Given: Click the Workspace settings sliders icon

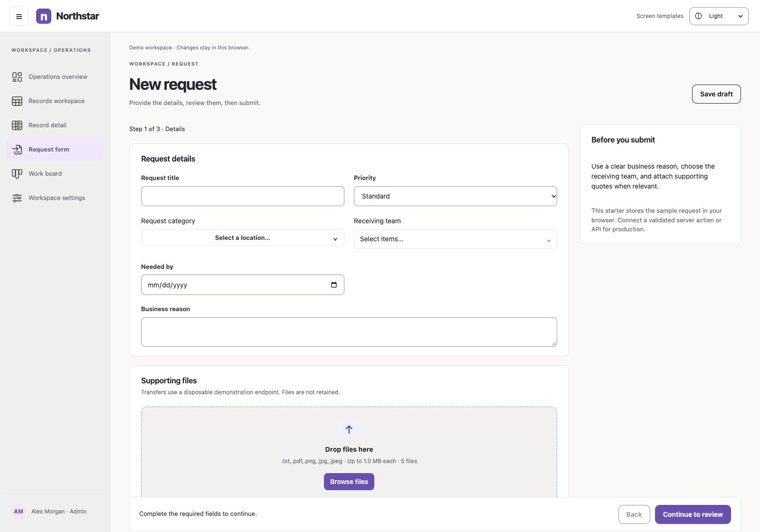Looking at the screenshot, I should [x=17, y=198].
